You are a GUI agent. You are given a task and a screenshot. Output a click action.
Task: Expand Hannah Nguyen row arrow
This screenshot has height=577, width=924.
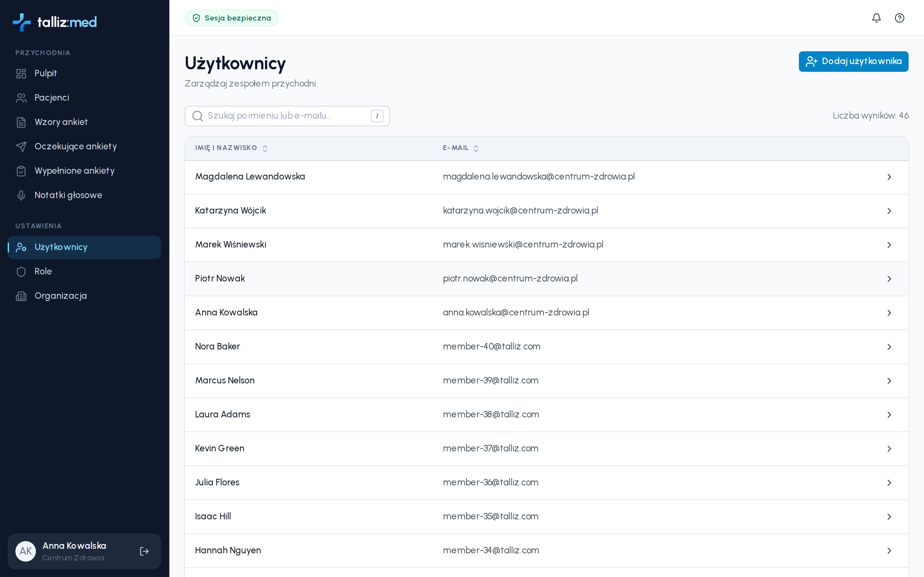[x=889, y=551]
